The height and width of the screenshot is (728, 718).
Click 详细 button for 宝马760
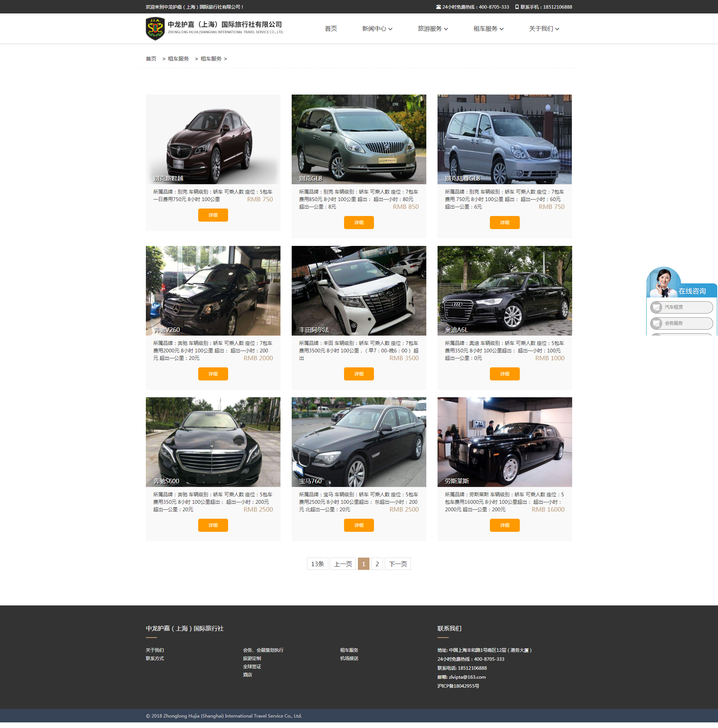(359, 525)
